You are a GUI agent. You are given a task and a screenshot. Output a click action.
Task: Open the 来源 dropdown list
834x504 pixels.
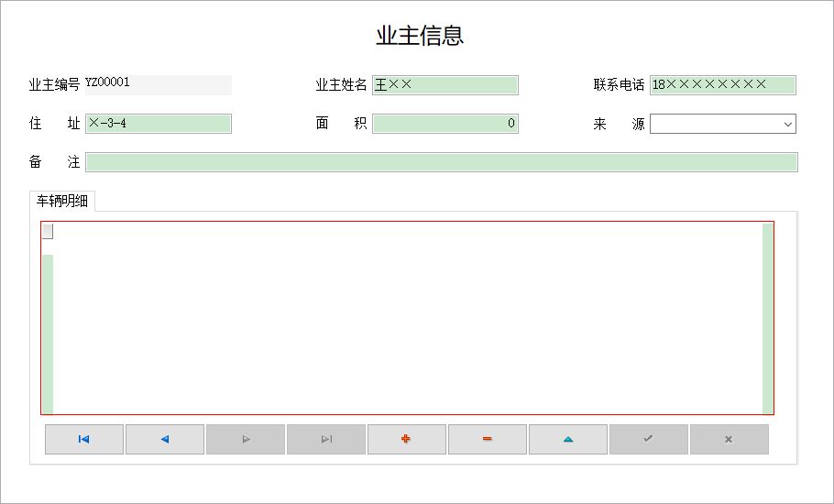coord(788,124)
